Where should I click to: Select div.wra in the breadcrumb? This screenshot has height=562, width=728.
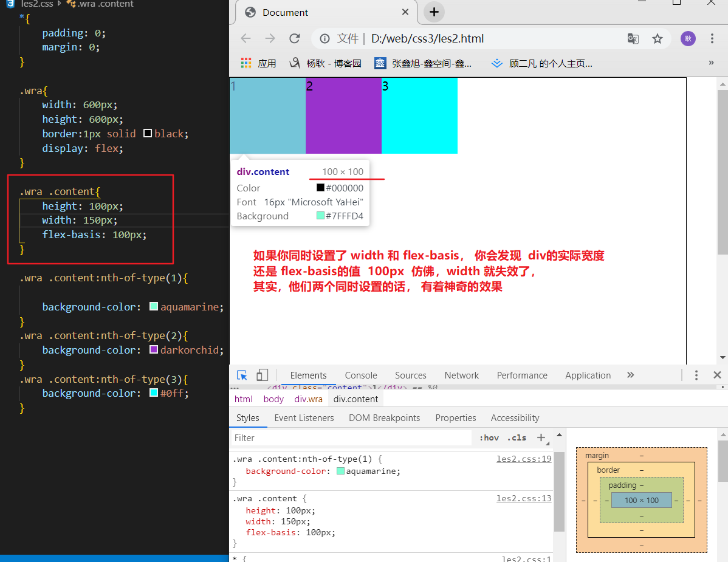pos(309,399)
